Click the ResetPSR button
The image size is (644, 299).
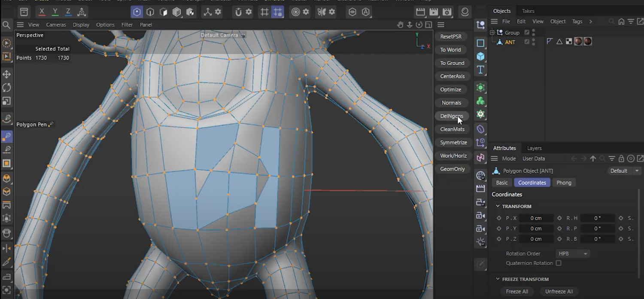click(x=451, y=37)
